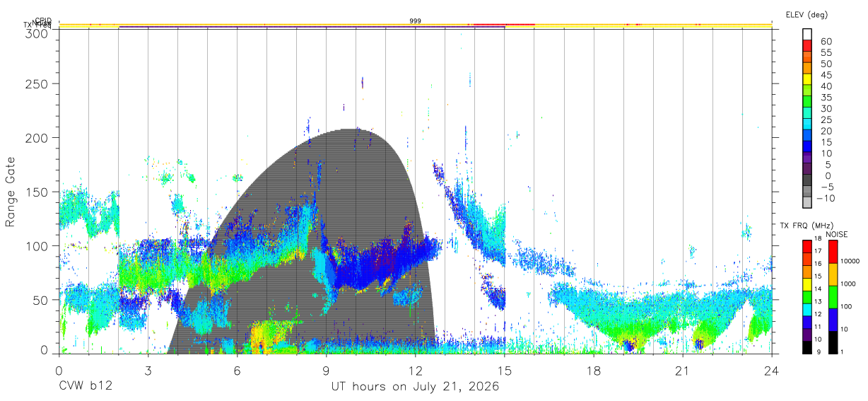Screen dimensions: 868x401
Task: Click the light gray bottom ELEV colorbar segment
Action: (x=807, y=202)
